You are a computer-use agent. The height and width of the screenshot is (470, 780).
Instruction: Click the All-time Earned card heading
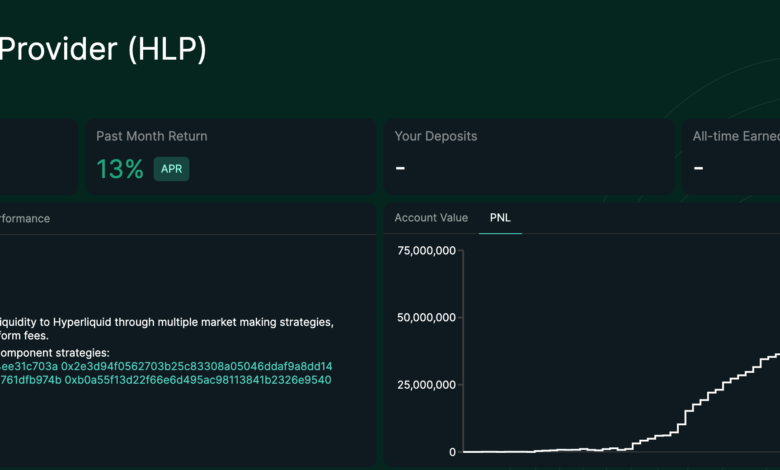click(x=735, y=136)
